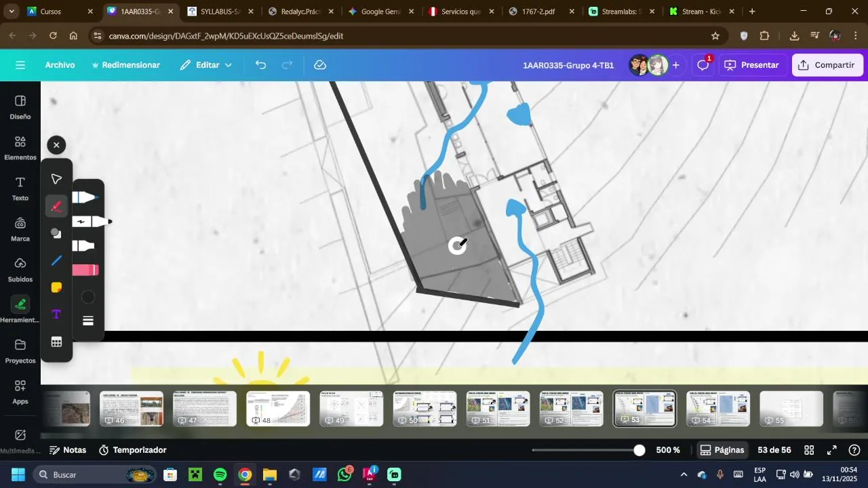Viewport: 868px width, 488px height.
Task: Undo the last action
Action: [261, 65]
